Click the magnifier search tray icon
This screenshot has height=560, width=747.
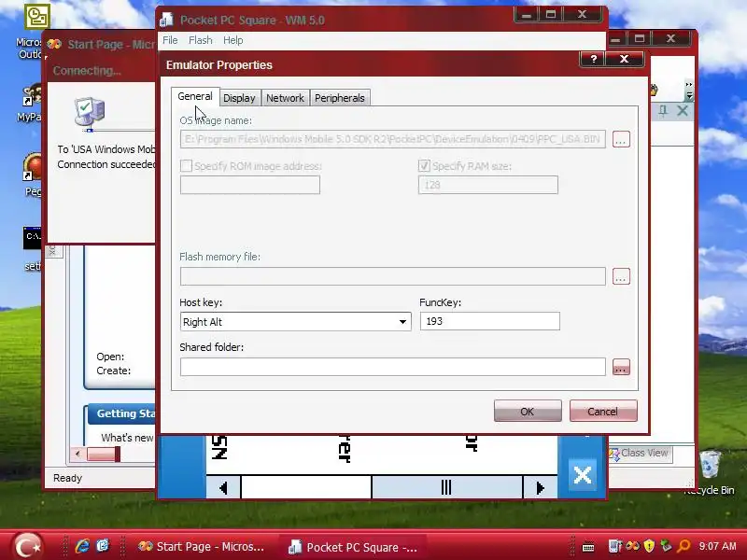point(684,546)
